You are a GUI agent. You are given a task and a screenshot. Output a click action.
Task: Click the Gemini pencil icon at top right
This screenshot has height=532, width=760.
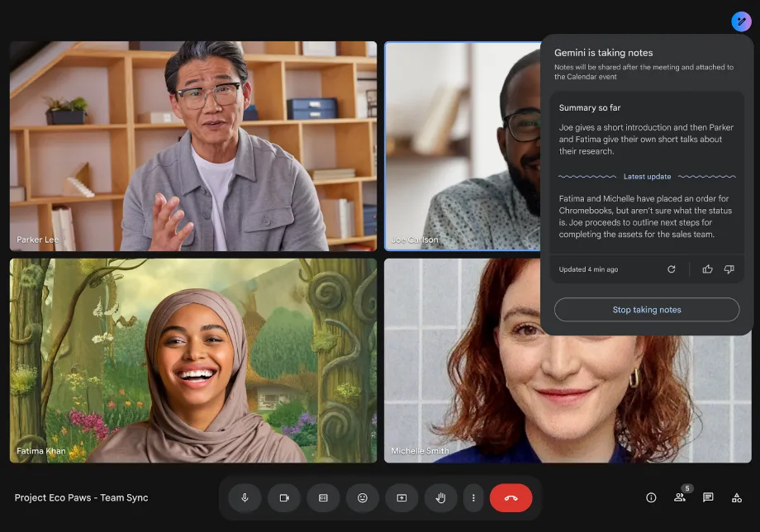coord(741,21)
